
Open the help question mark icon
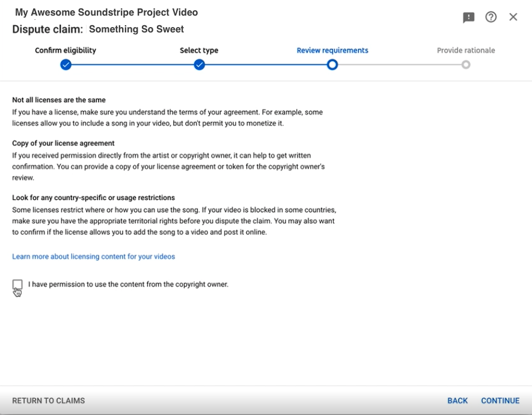tap(491, 17)
